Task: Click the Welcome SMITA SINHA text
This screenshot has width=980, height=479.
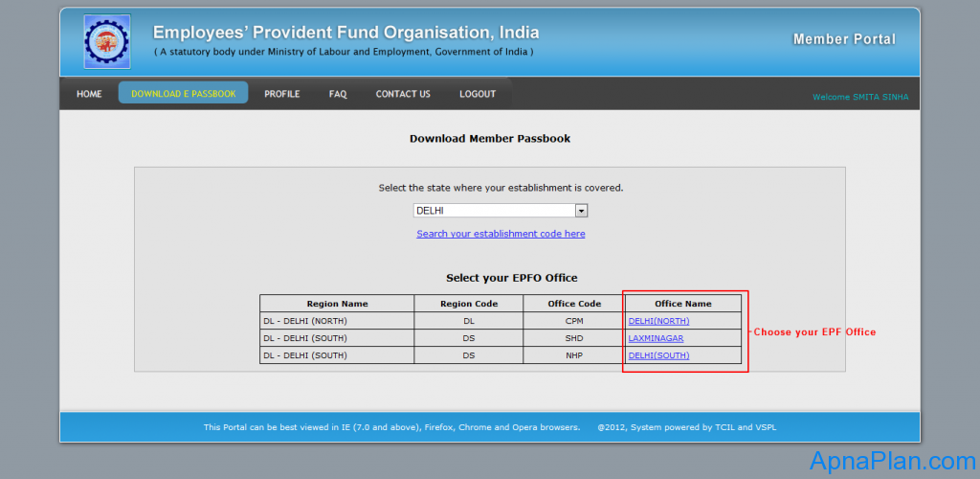Action: (x=860, y=97)
